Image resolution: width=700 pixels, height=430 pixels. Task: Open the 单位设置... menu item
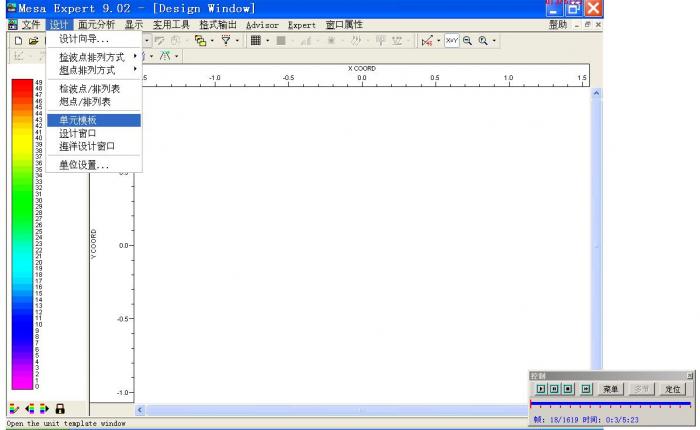pos(84,165)
